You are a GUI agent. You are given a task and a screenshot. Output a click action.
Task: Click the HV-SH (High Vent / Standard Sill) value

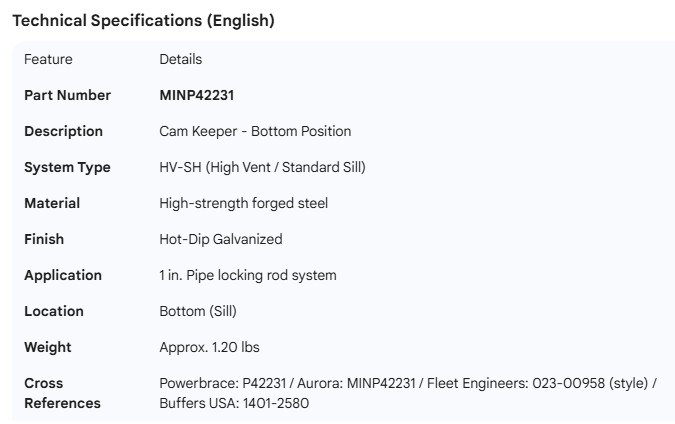(x=262, y=167)
